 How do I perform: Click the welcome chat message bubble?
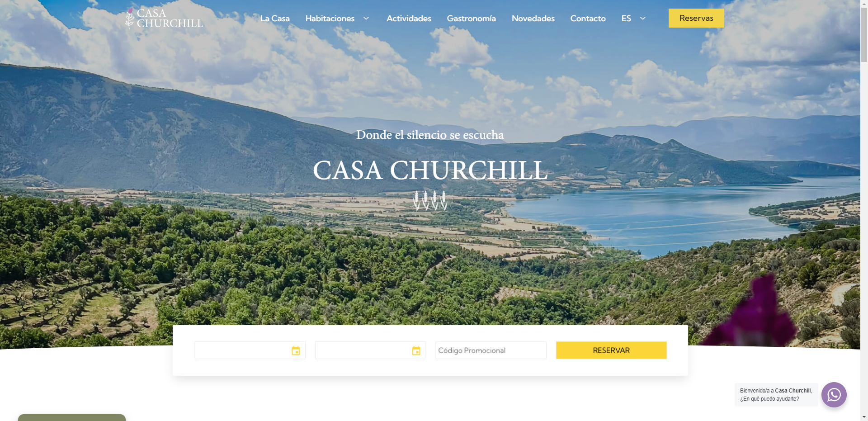coord(776,395)
